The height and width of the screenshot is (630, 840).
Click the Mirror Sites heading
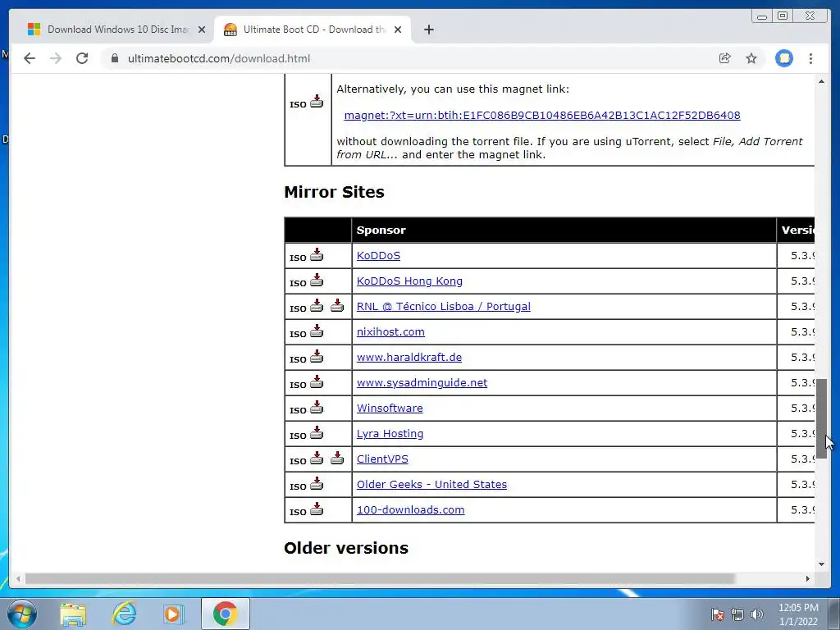pos(335,192)
